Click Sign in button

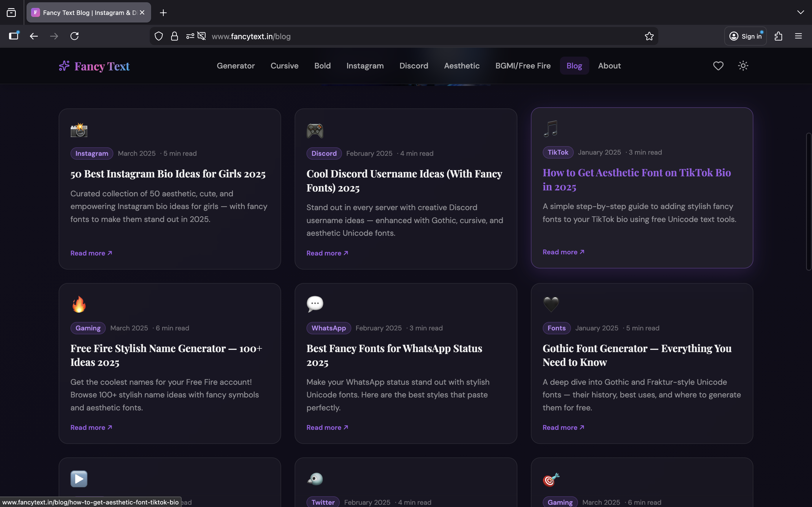745,36
